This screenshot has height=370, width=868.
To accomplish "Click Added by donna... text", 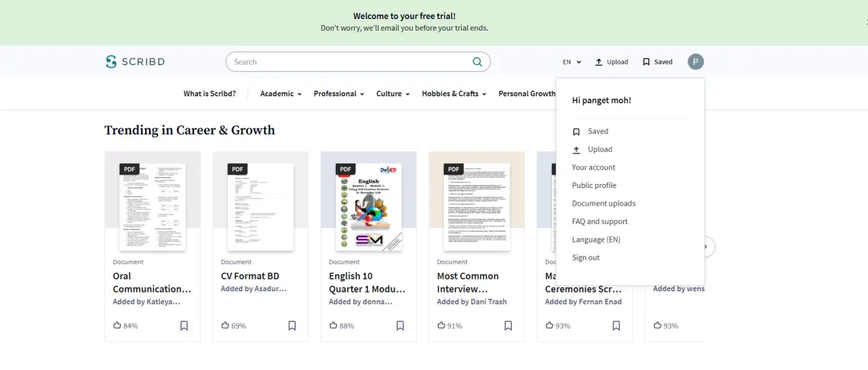I will pos(361,302).
